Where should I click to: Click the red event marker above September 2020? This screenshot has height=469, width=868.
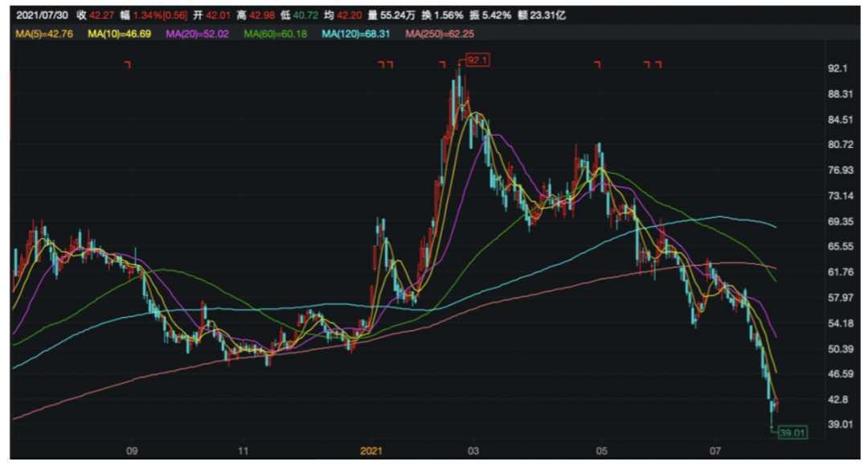click(128, 65)
